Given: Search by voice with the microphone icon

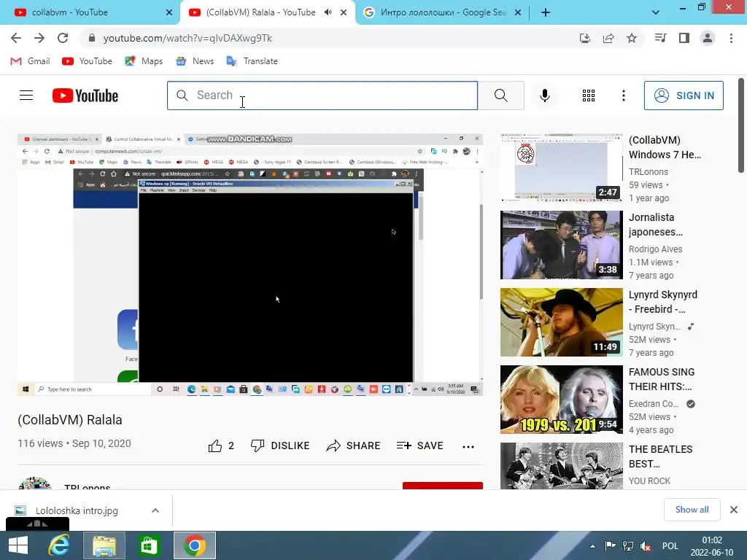Looking at the screenshot, I should 544,96.
